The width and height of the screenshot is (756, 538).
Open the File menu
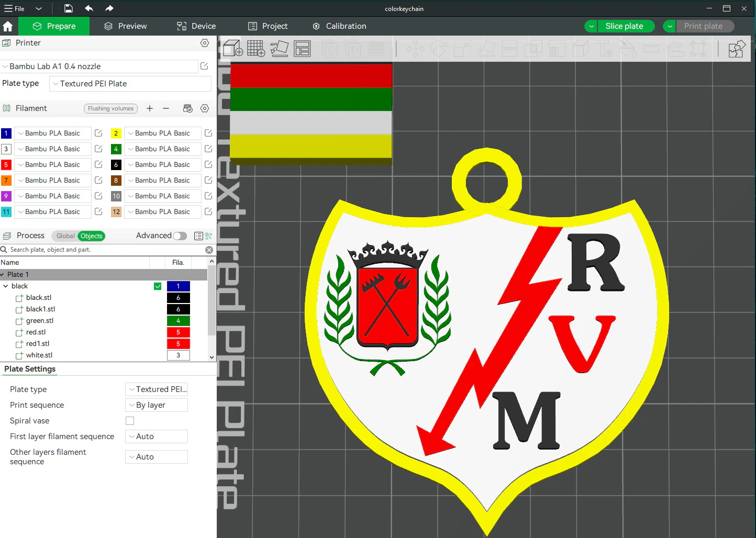[15, 8]
